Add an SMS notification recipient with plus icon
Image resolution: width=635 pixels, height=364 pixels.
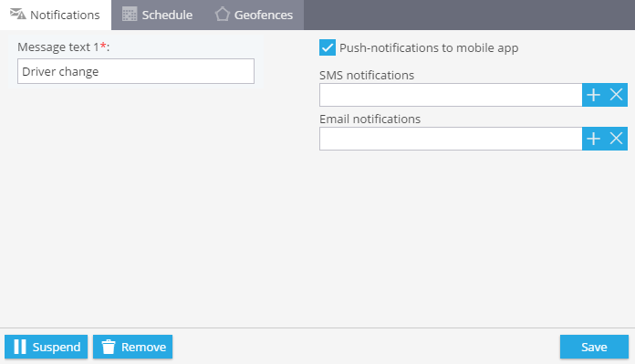(593, 95)
